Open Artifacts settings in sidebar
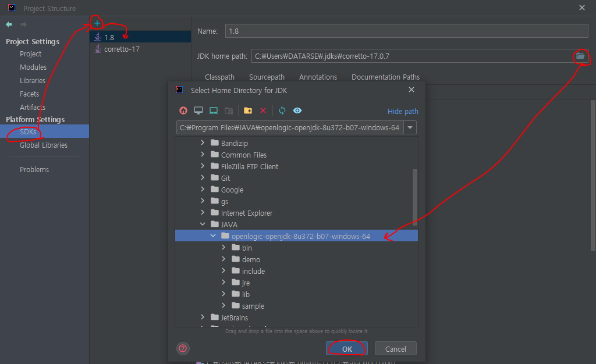596x364 pixels. click(x=33, y=107)
